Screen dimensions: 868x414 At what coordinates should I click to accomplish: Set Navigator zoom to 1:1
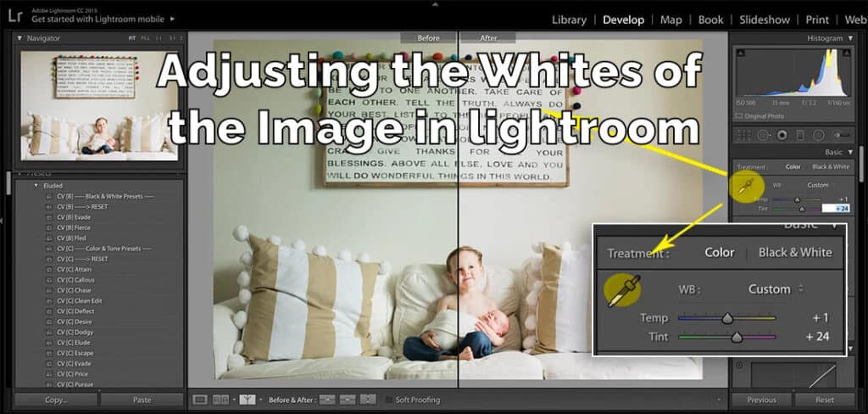click(x=159, y=38)
